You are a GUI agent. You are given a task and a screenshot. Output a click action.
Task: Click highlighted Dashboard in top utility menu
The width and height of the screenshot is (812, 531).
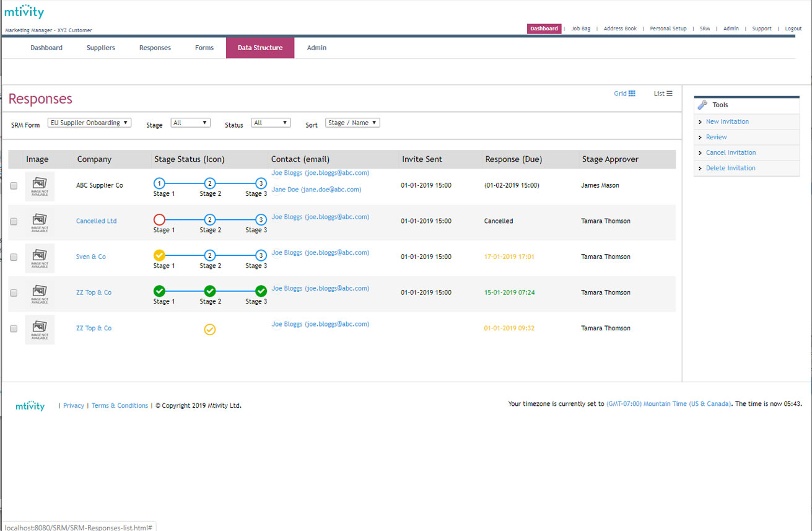544,29
